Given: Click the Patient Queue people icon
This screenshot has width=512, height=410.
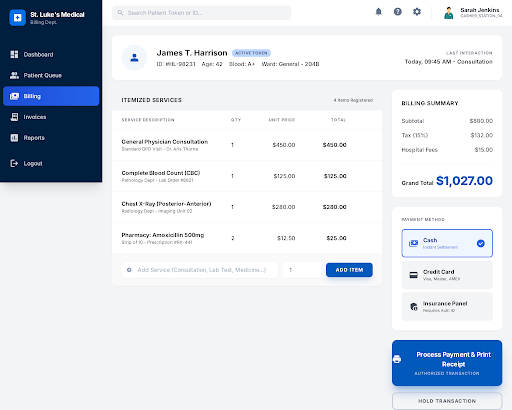Looking at the screenshot, I should point(14,75).
